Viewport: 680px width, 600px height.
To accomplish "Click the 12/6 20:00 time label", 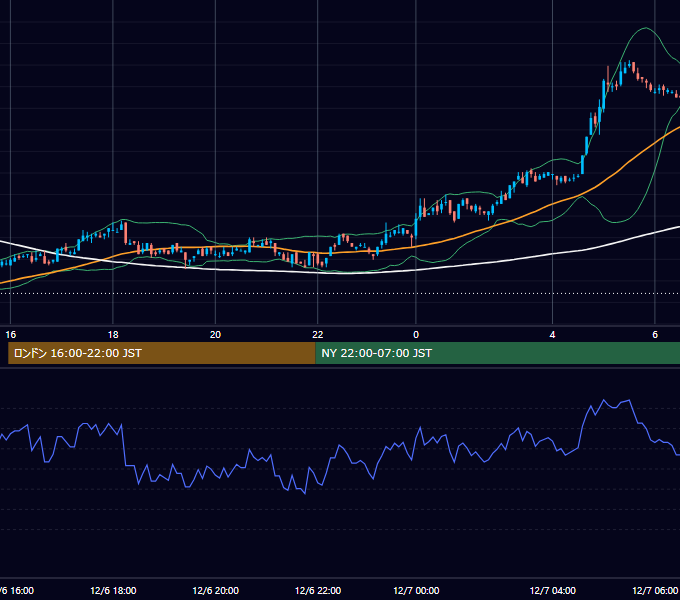I will pyautogui.click(x=216, y=590).
